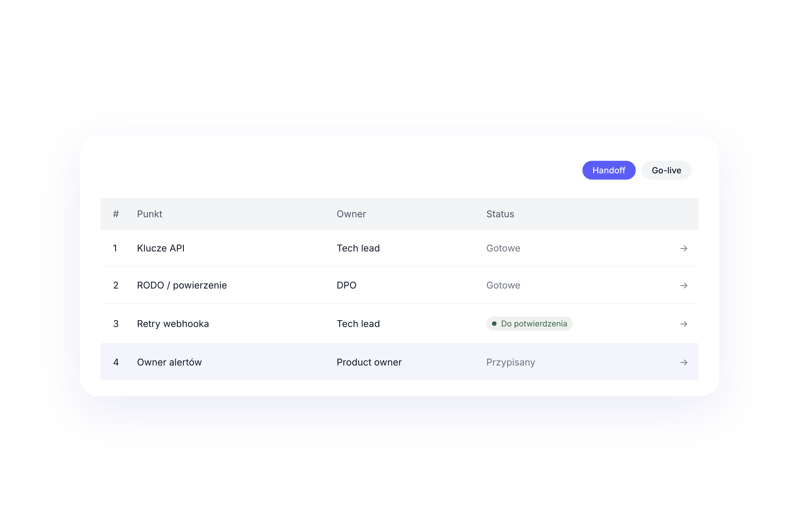Select the Owner alertów item

click(x=169, y=362)
